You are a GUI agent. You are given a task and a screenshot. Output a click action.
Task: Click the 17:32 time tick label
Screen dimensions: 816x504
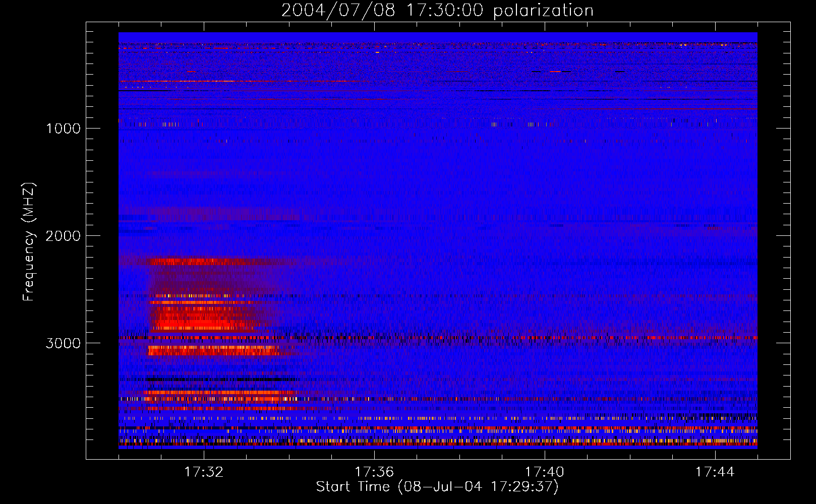click(x=204, y=472)
